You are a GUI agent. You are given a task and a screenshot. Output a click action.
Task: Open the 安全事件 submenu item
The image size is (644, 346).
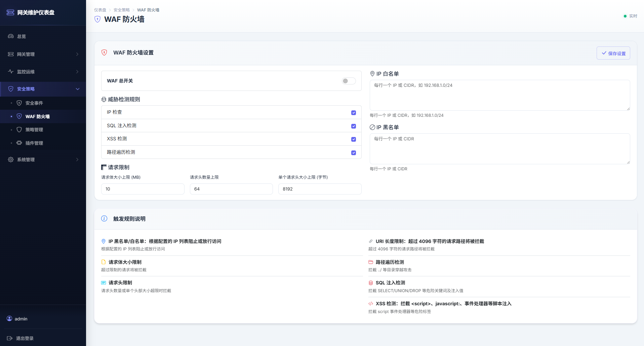(43, 103)
